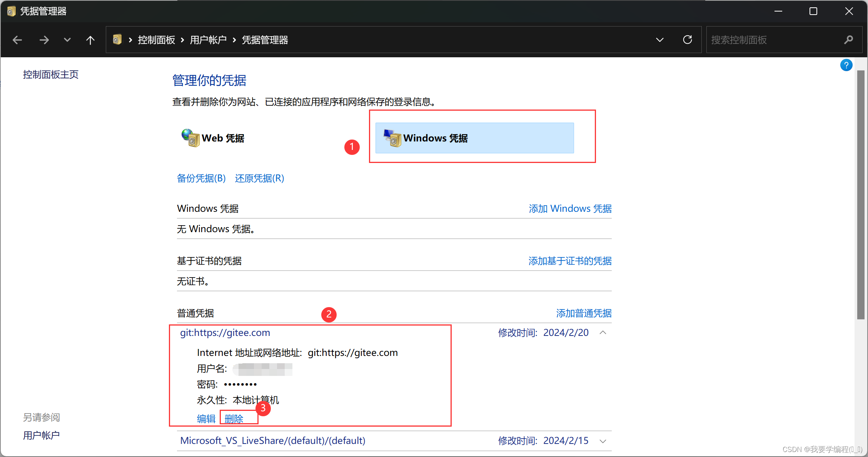Minimize the 凭据管理器 window

point(778,11)
